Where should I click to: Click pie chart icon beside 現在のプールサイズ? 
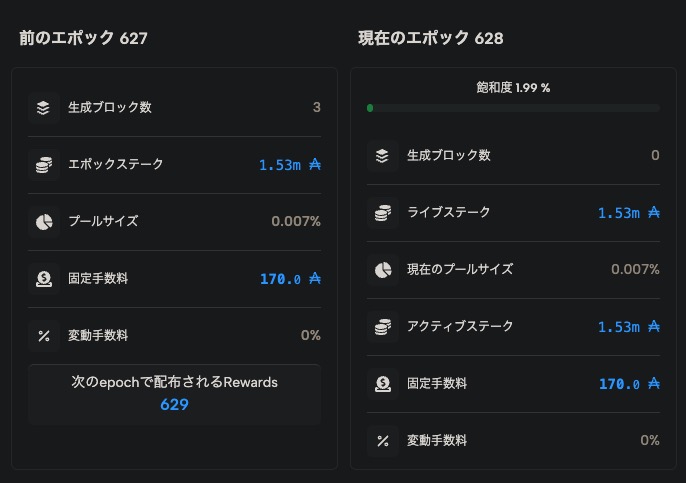tap(382, 270)
